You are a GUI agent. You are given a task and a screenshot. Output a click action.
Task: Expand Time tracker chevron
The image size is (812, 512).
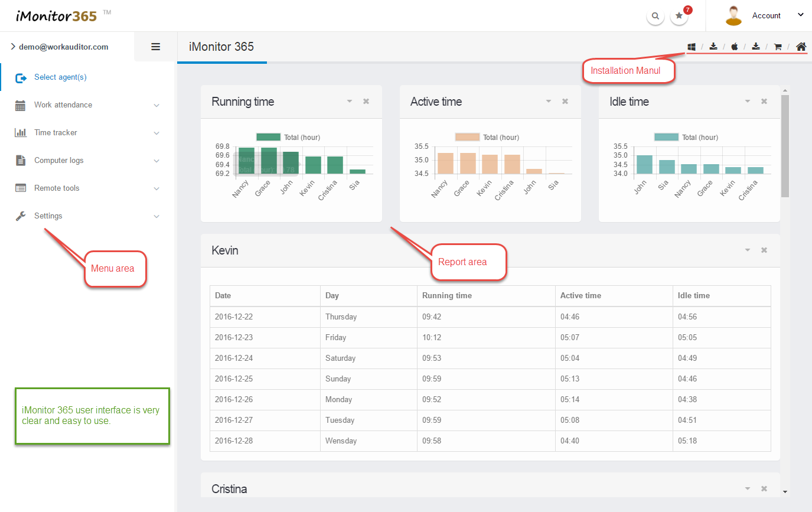(x=156, y=133)
